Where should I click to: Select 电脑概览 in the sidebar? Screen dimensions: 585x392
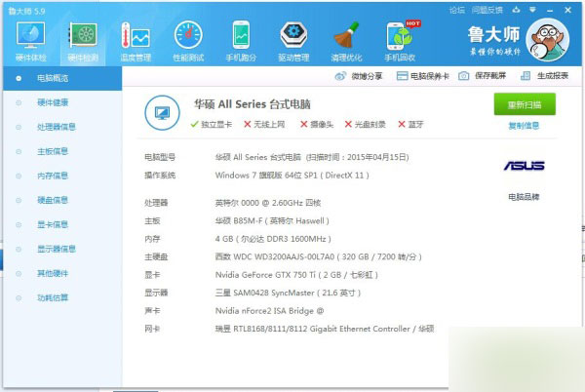click(x=62, y=78)
